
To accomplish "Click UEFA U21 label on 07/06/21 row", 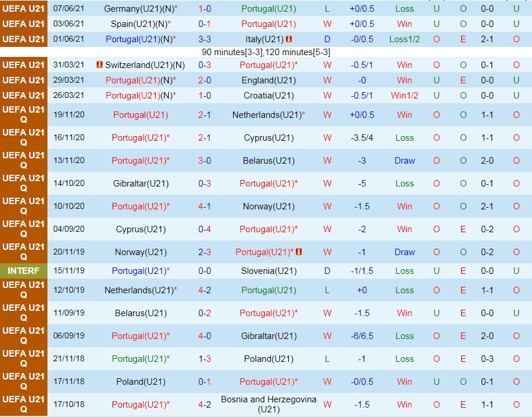I will point(23,8).
